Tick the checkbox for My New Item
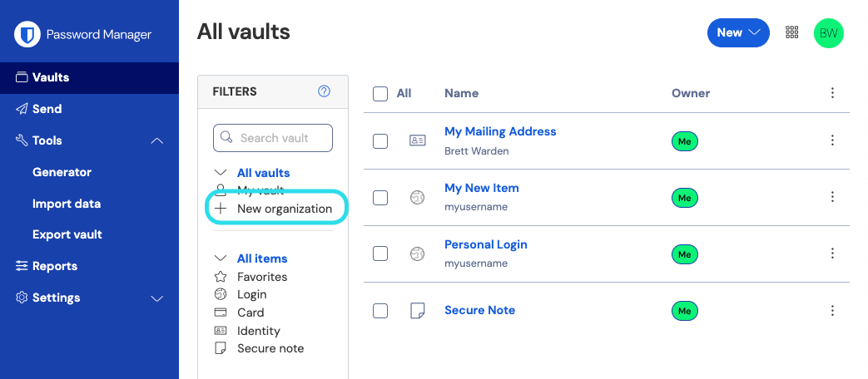The height and width of the screenshot is (379, 868). click(380, 198)
